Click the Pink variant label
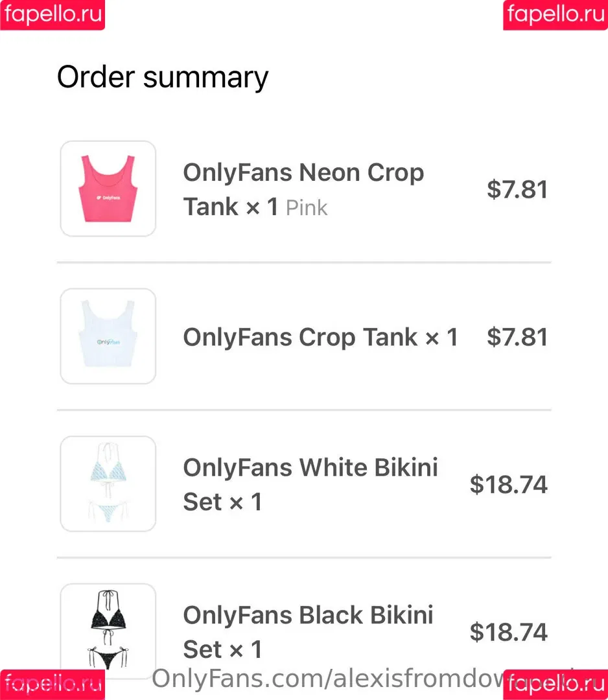Image resolution: width=608 pixels, height=700 pixels. (x=307, y=208)
